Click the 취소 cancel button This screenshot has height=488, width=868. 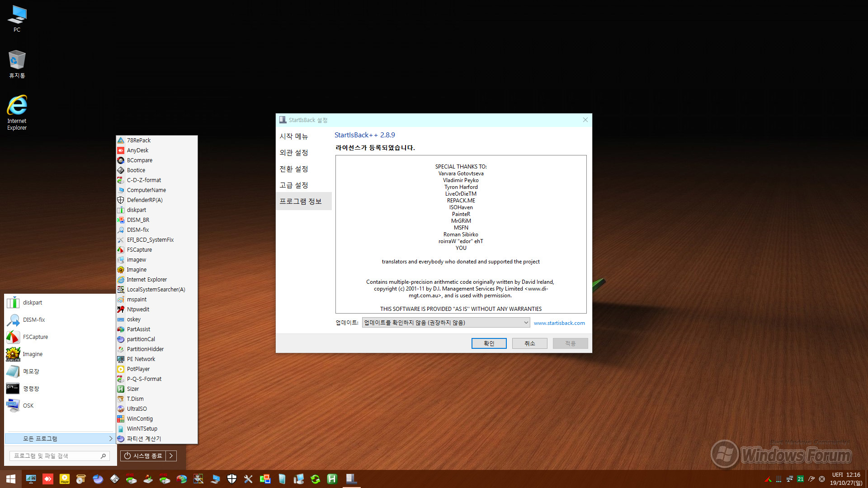530,343
